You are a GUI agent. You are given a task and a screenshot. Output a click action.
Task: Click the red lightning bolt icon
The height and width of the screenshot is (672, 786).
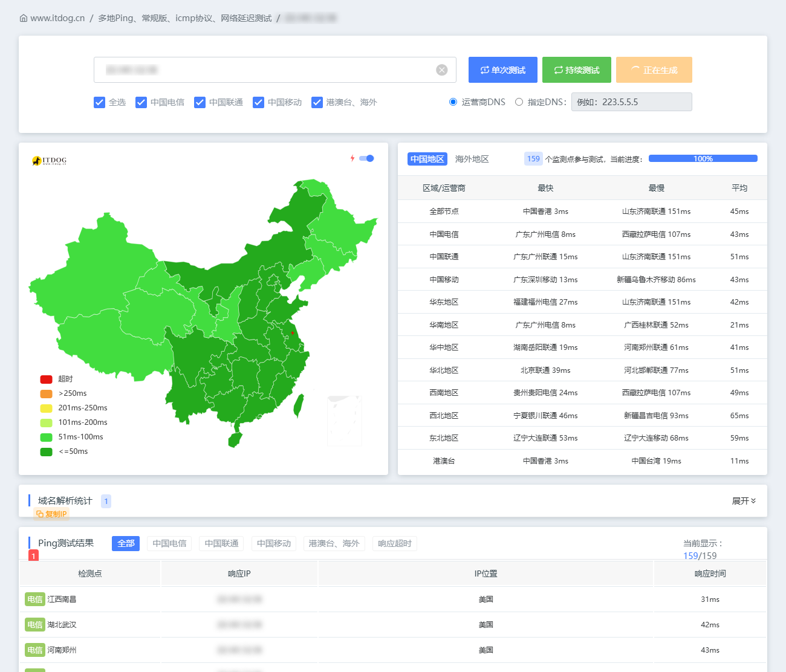point(352,158)
